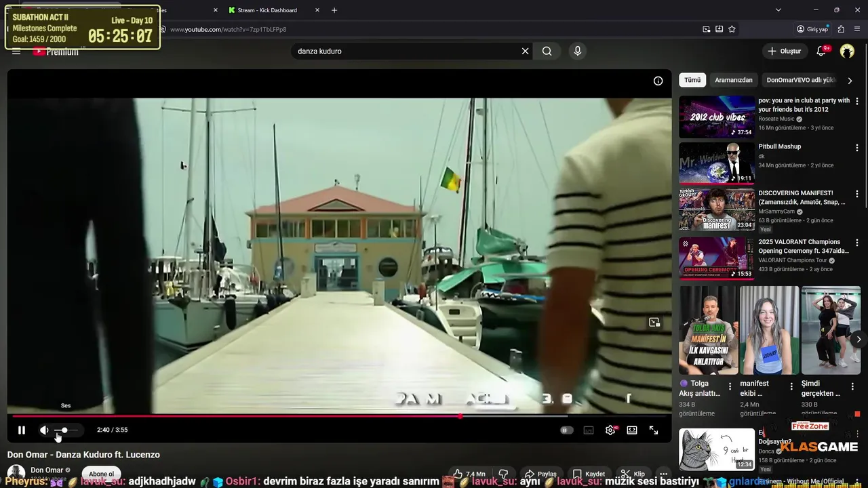Open the browser application menu
Screen dimensions: 868x488
(x=857, y=29)
